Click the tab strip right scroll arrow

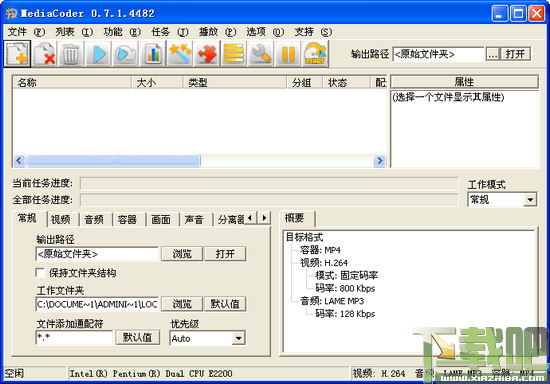[x=264, y=218]
